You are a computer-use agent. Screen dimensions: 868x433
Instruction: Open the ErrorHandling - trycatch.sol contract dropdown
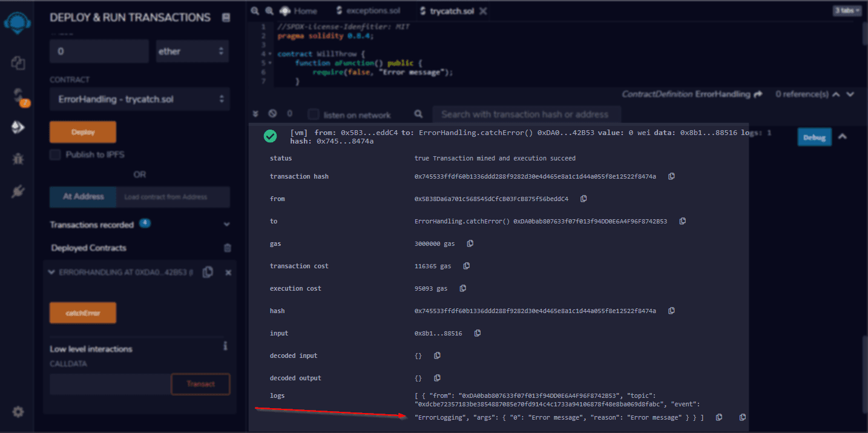140,99
